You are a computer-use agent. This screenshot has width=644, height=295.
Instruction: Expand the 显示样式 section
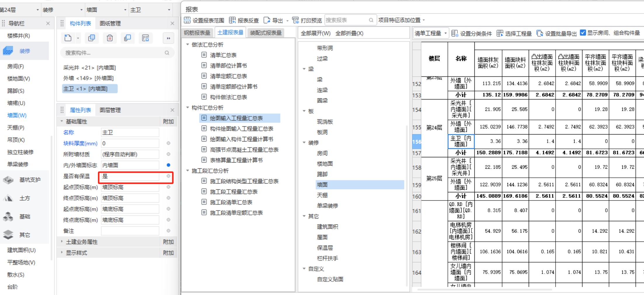point(62,253)
